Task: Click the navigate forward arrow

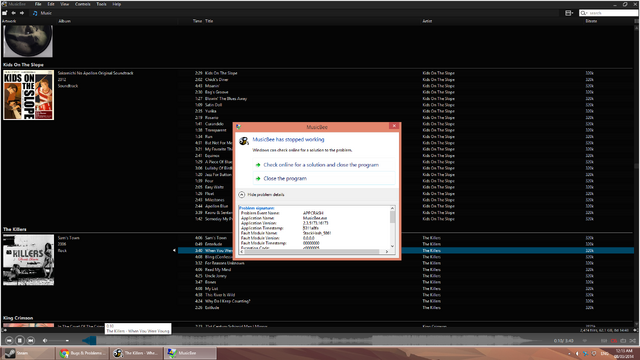Action: 22,13
